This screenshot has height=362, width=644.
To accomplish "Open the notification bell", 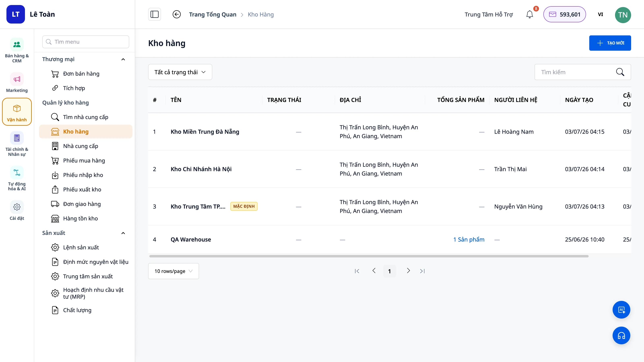I will pyautogui.click(x=529, y=14).
